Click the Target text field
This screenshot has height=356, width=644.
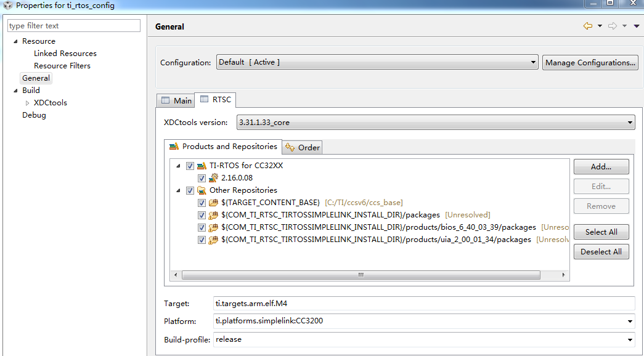coord(424,304)
